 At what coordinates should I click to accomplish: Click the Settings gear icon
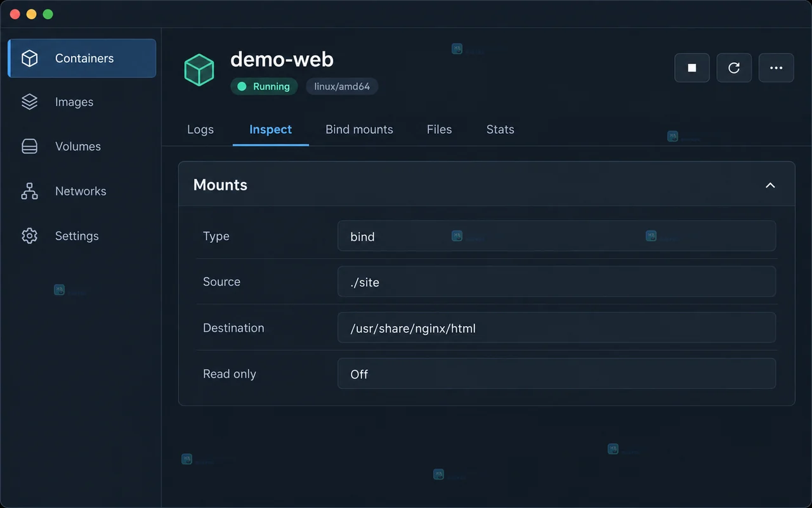coord(30,236)
